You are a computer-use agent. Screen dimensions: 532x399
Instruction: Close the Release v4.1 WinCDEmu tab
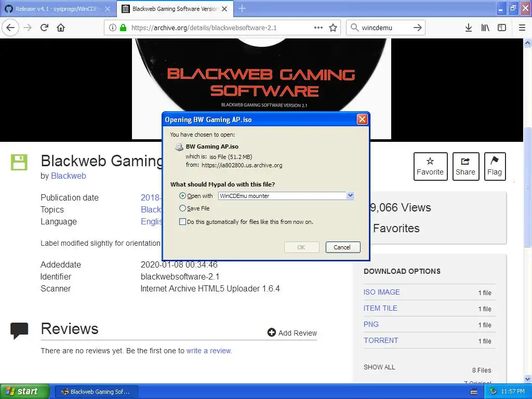(x=108, y=9)
